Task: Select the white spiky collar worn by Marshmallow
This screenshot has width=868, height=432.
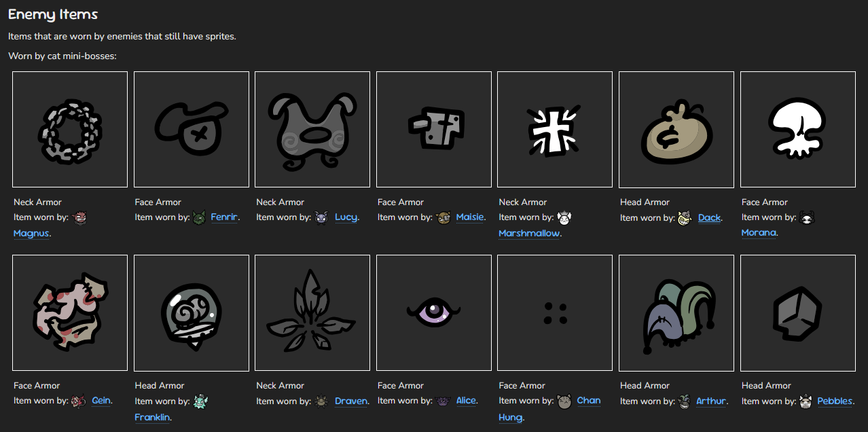Action: pos(555,129)
